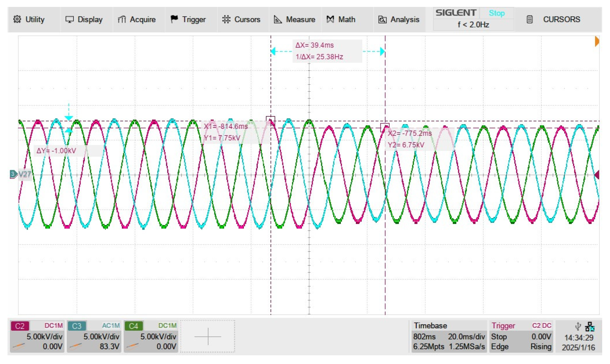Select the orange trigger position marker

(597, 41)
